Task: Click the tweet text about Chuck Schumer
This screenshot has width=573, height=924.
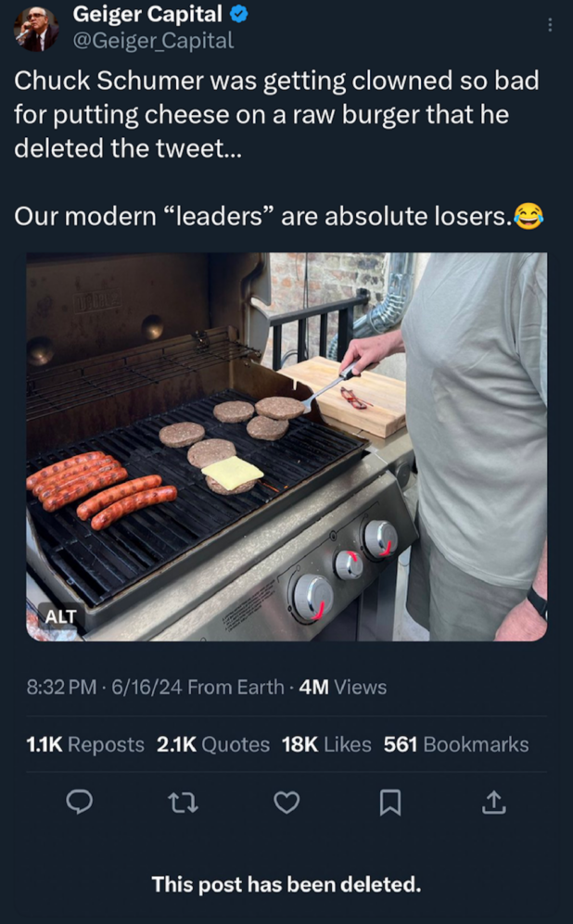Action: coord(276,114)
